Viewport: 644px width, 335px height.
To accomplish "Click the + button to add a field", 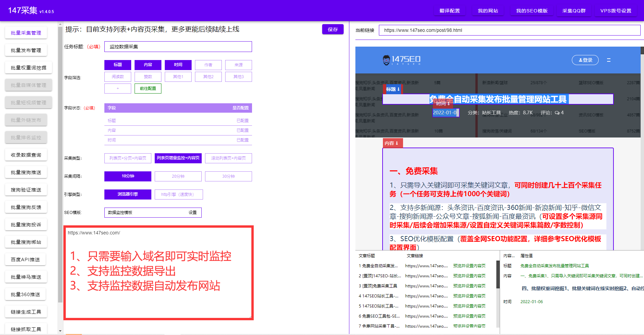I will click(117, 88).
